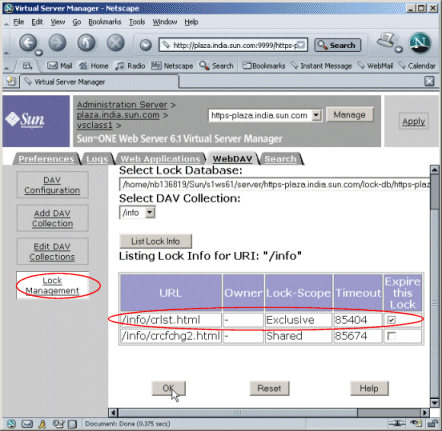The width and height of the screenshot is (442, 431).
Task: Open the View menu
Action: [58, 22]
